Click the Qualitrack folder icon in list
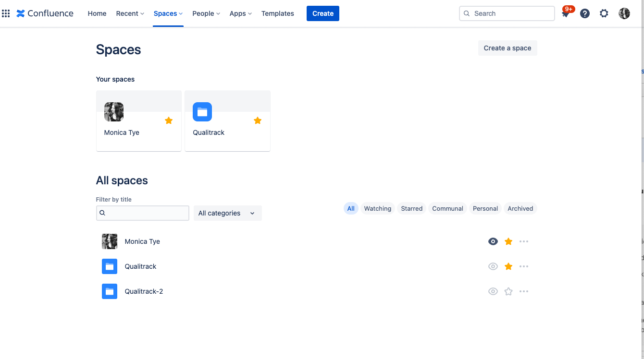This screenshot has width=644, height=359. pos(110,266)
